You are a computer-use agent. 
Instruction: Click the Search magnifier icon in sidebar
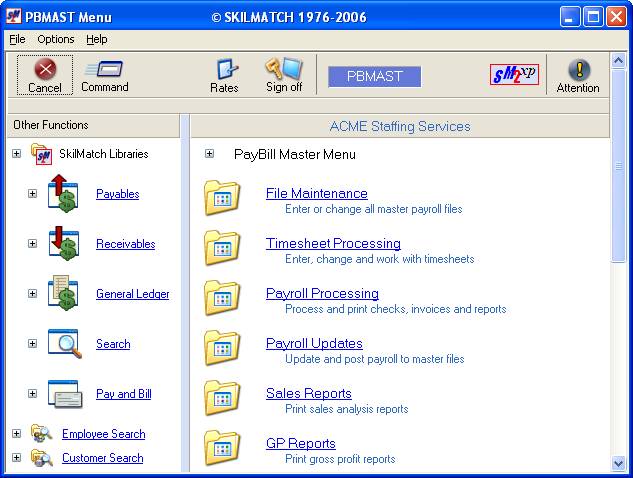pyautogui.click(x=63, y=344)
